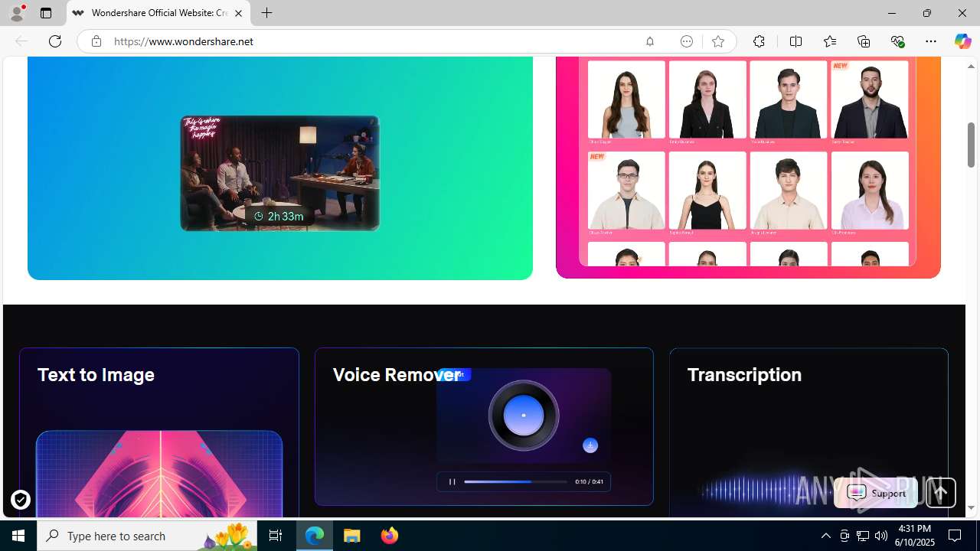Open the Extensions puzzle icon
Image resolution: width=980 pixels, height=551 pixels.
pyautogui.click(x=759, y=41)
